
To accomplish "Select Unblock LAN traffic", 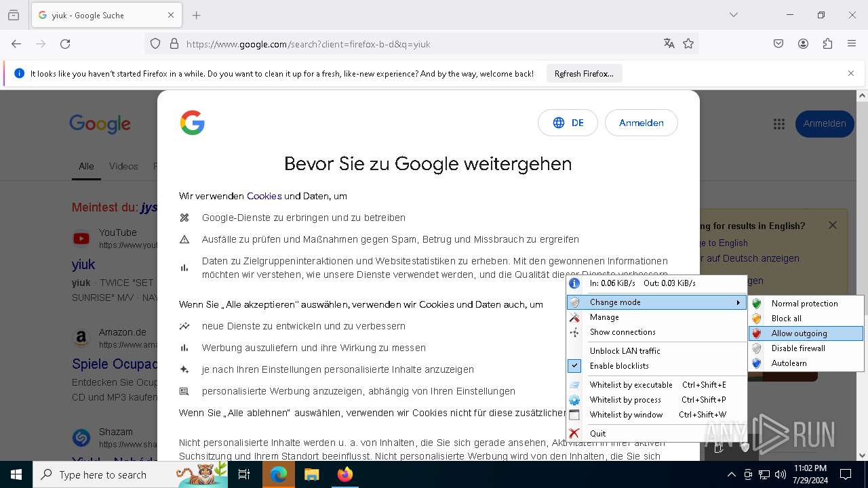I will (x=656, y=351).
